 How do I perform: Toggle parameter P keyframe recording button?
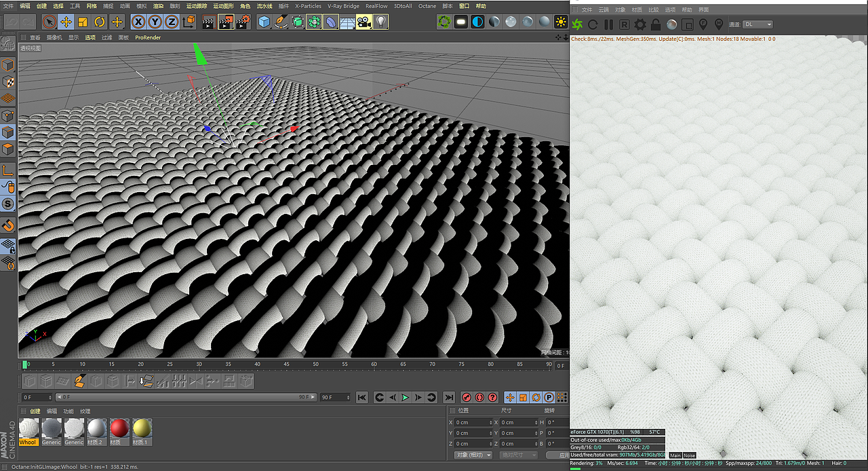point(549,397)
